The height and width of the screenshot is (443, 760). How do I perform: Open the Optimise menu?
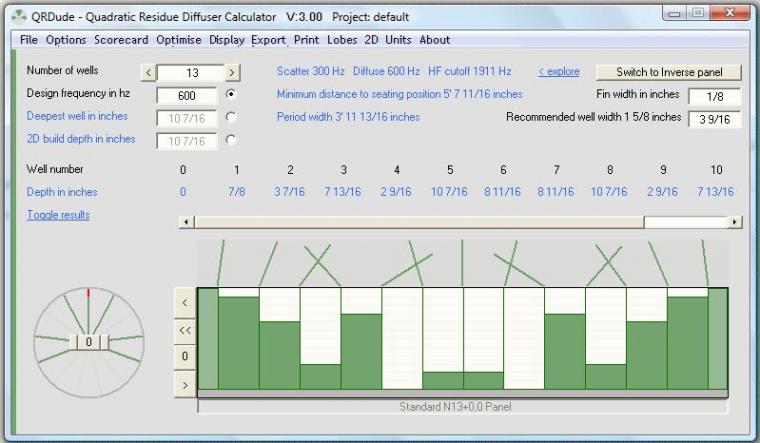[178, 40]
